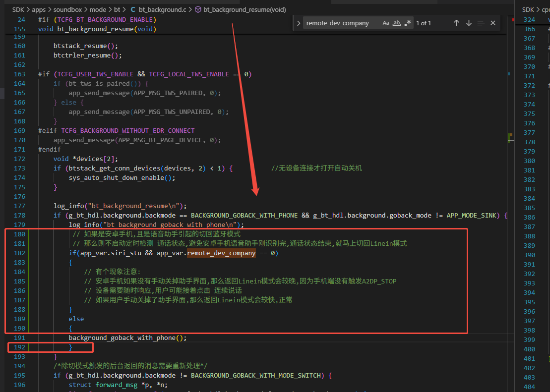
Task: Open SDK breadcrumb in right editor
Action: point(528,9)
